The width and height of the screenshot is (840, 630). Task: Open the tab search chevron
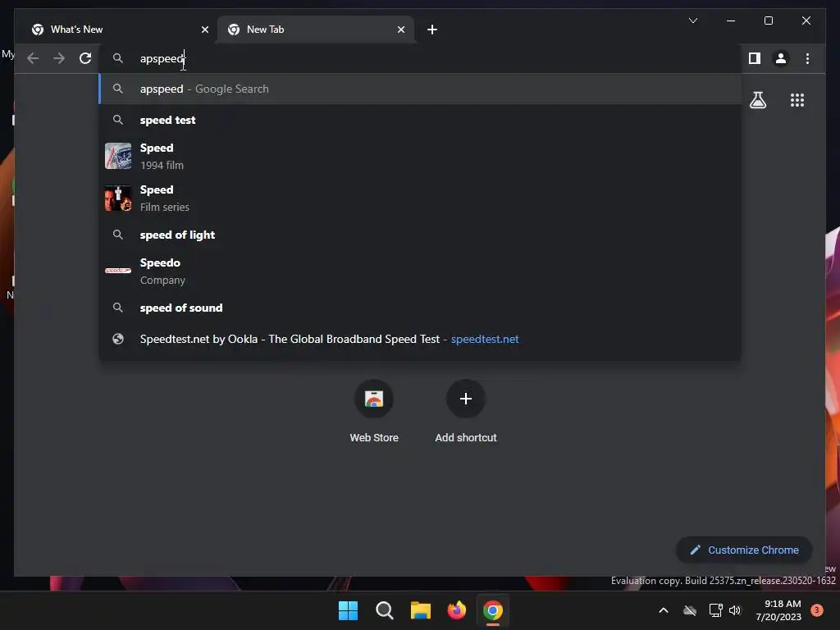692,21
